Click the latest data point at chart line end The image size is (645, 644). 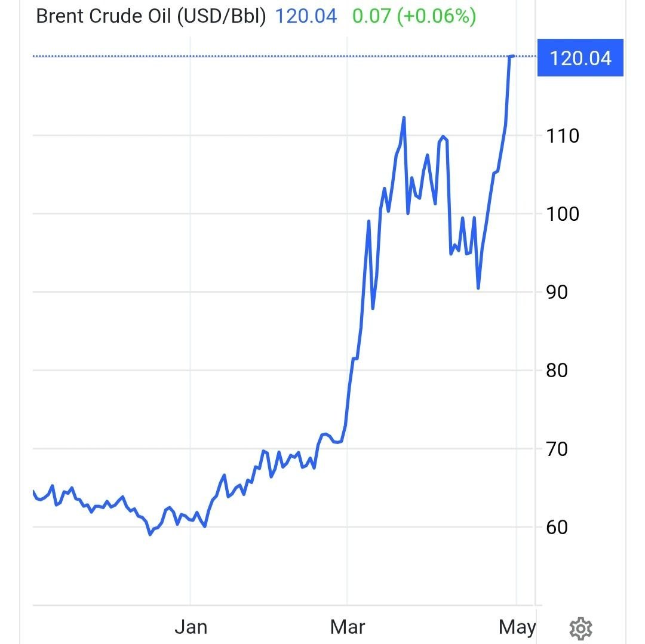512,56
